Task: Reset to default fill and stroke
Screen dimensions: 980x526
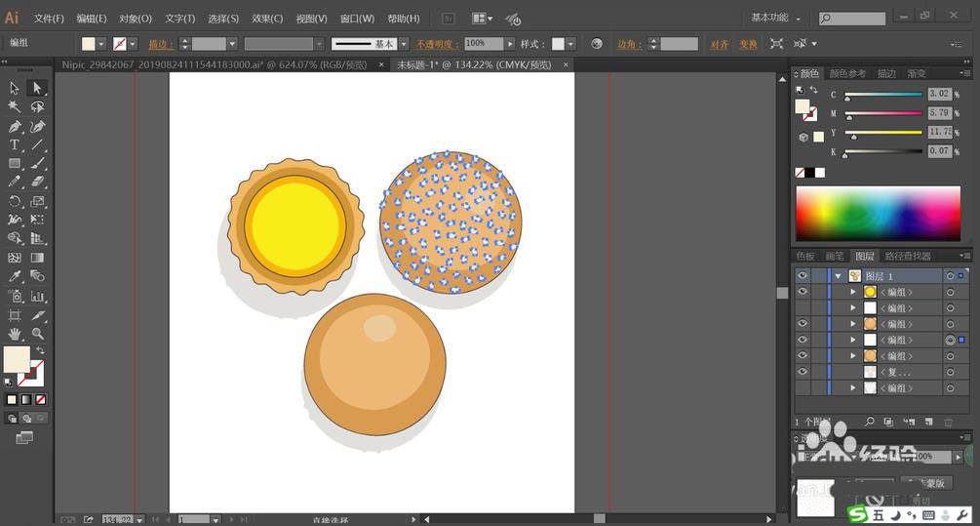Action: pyautogui.click(x=8, y=382)
